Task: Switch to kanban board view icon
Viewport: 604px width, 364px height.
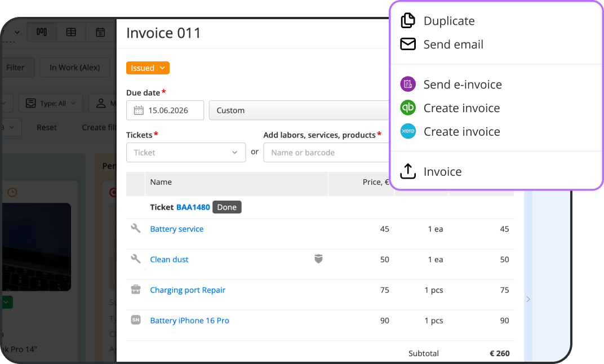Action: point(42,32)
